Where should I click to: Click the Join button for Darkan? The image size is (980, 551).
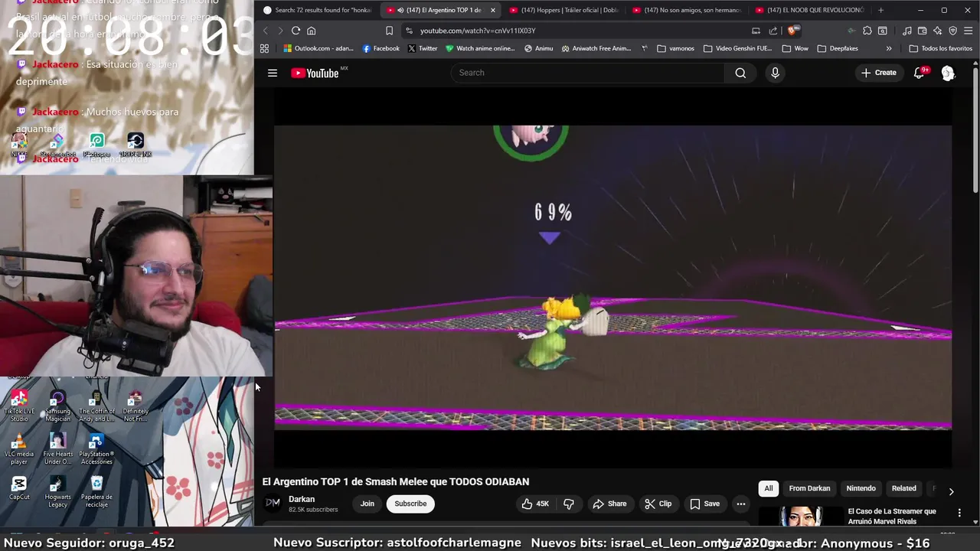coord(367,504)
